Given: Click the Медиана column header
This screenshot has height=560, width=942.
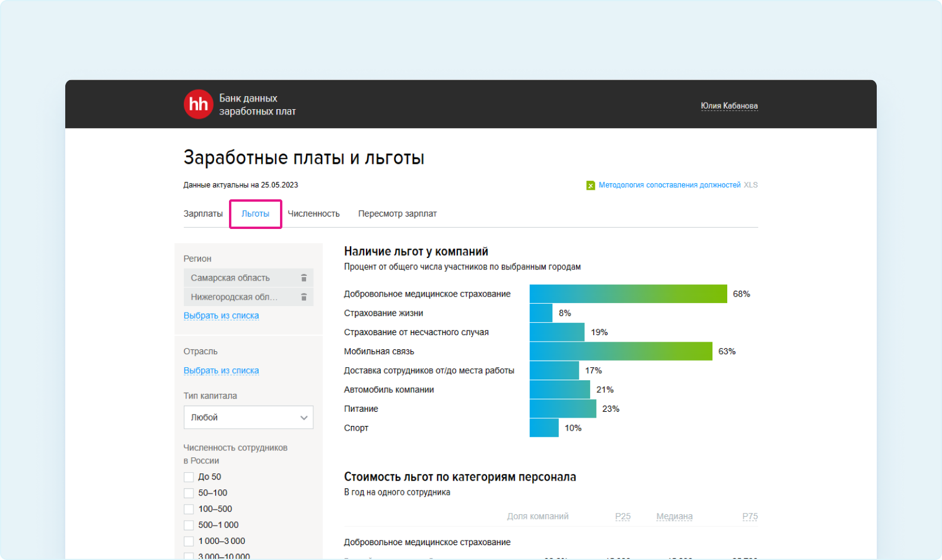Looking at the screenshot, I should click(x=674, y=516).
